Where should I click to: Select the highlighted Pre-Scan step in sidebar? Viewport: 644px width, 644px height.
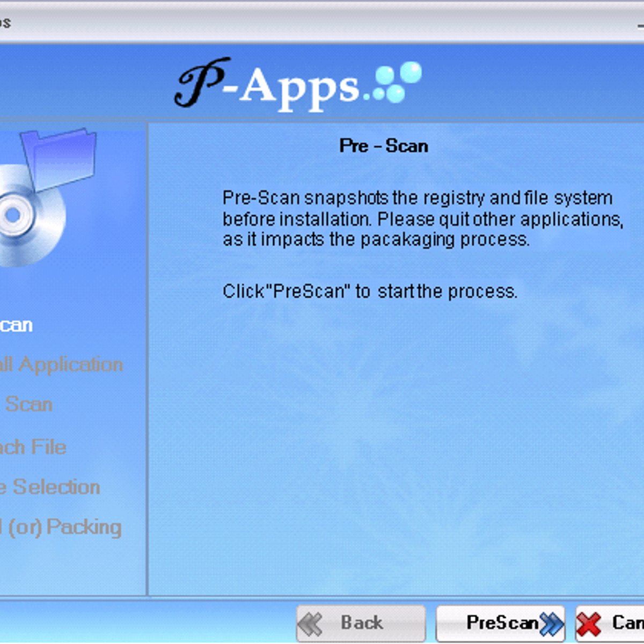pyautogui.click(x=15, y=325)
